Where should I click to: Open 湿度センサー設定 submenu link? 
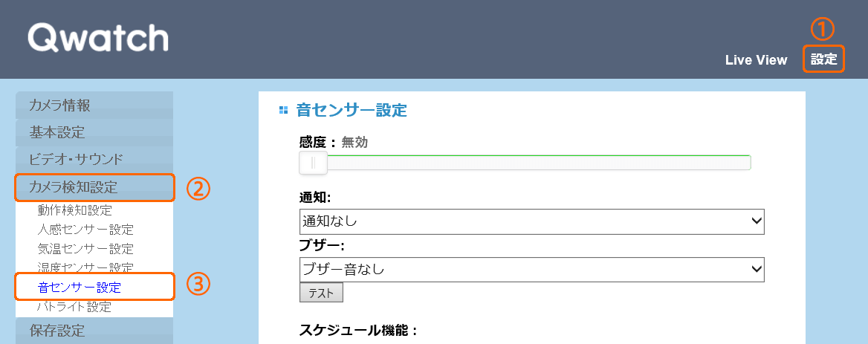click(85, 267)
